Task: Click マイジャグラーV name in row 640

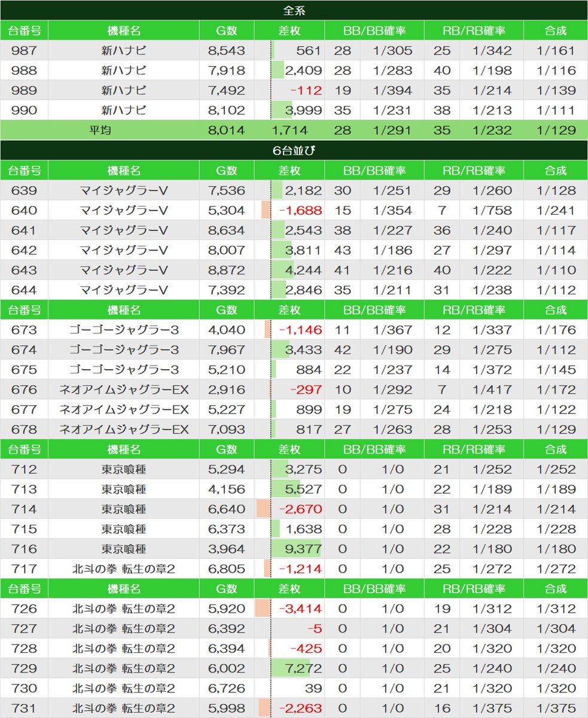Action: coord(124,210)
